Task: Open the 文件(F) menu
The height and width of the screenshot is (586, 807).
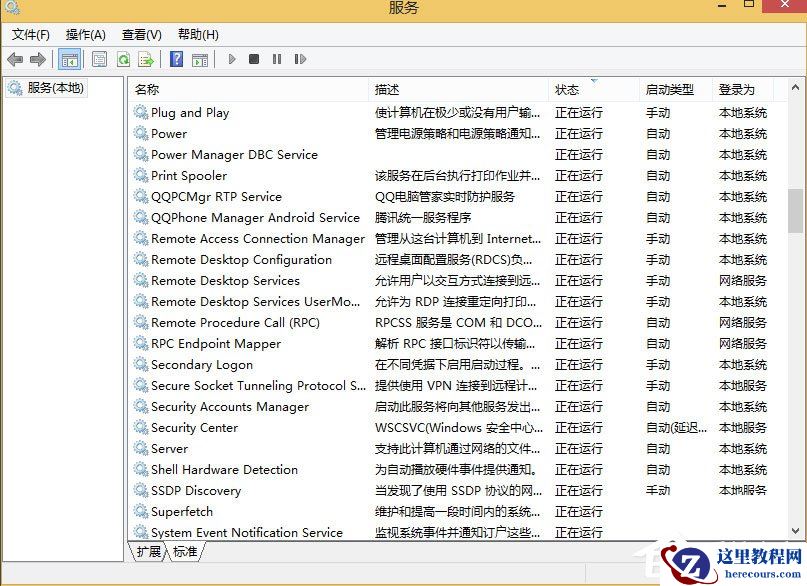Action: tap(31, 34)
